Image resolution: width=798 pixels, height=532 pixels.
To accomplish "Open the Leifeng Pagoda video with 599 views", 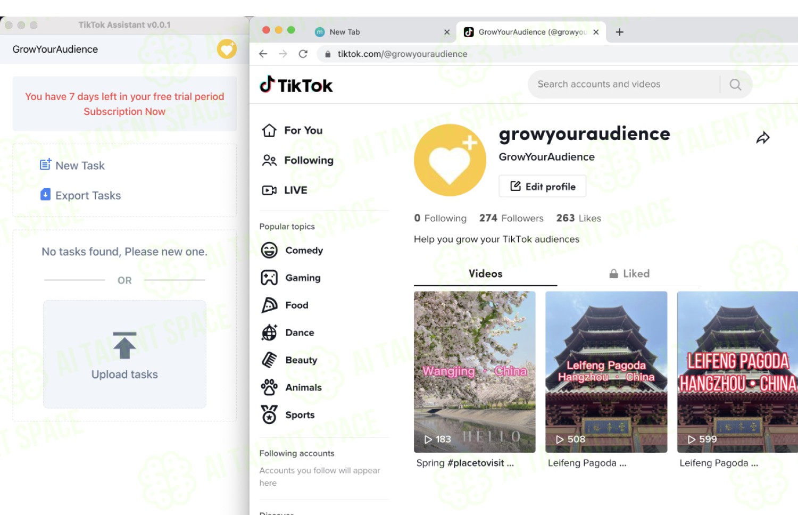I will (x=737, y=372).
